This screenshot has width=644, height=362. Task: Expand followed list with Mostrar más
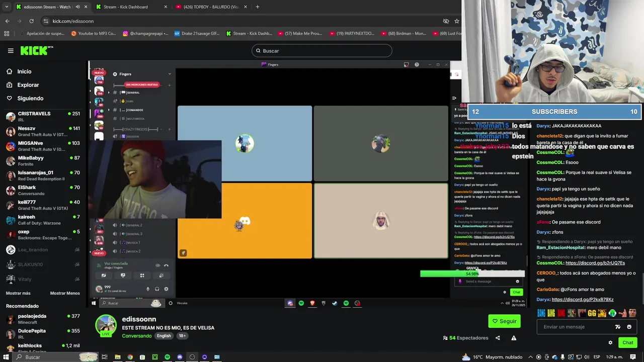[x=18, y=293]
